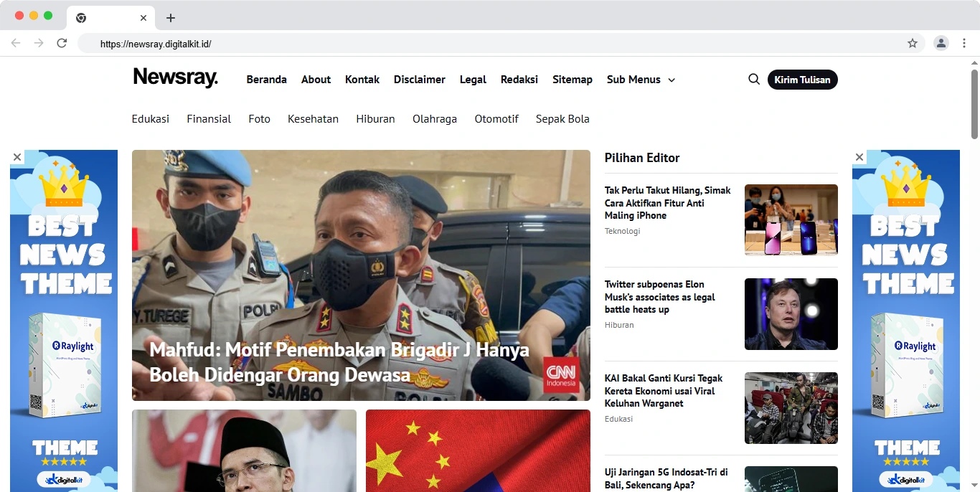Click Hiburan label under Twitter article
980x492 pixels.
pos(619,325)
